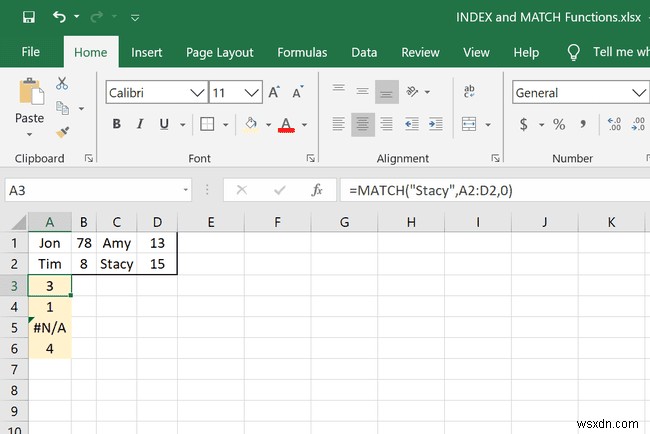
Task: Click Increase Decimal icon
Action: tap(614, 124)
